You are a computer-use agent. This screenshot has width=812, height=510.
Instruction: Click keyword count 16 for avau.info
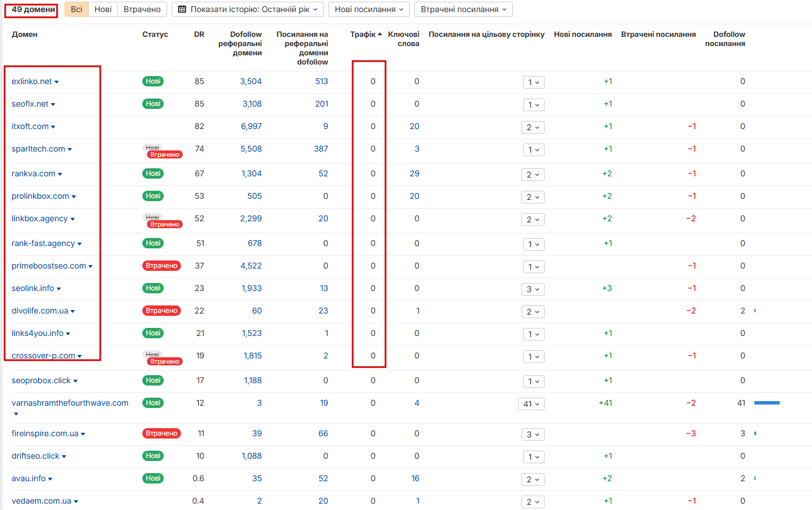[415, 478]
